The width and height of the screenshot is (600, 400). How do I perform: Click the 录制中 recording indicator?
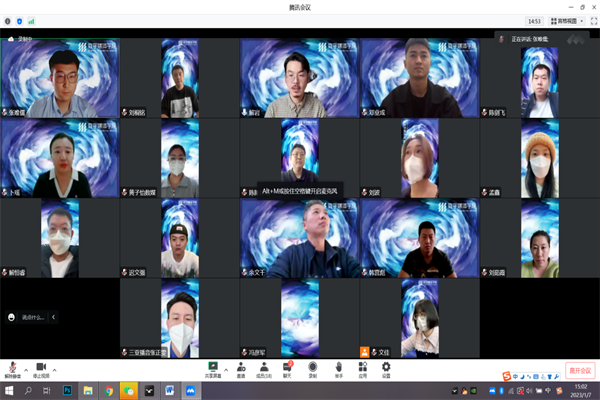point(20,39)
